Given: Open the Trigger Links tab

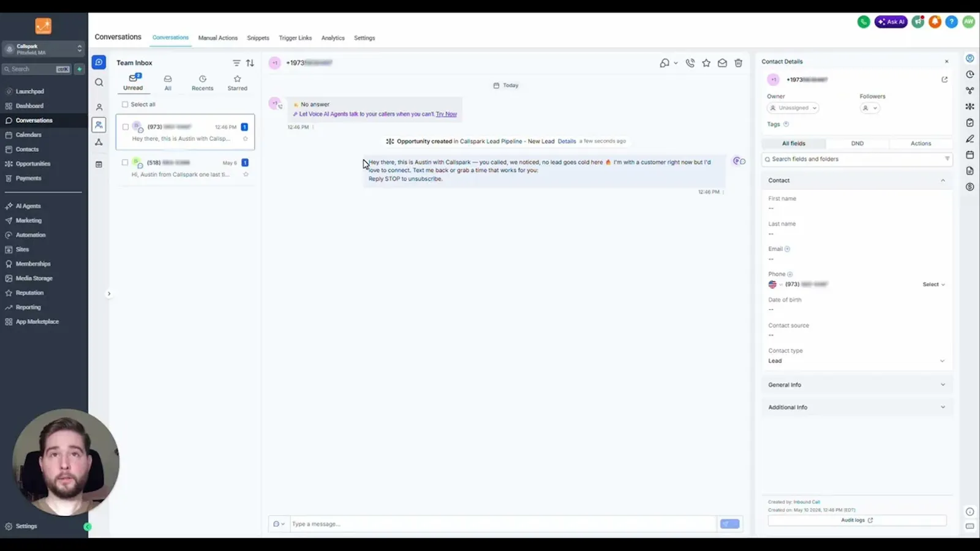Looking at the screenshot, I should click(295, 38).
